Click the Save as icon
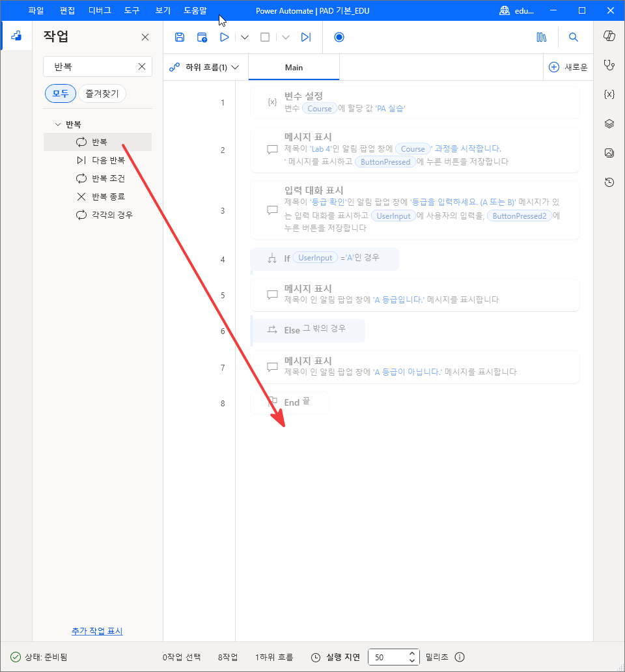The width and height of the screenshot is (625, 672). [x=202, y=37]
